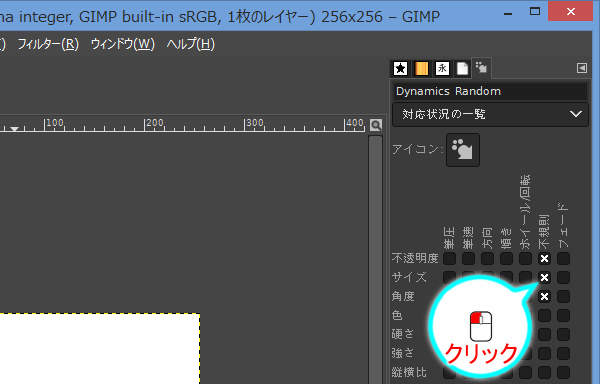Click the white canvas image area
Viewport: 600px width, 384px height.
pos(99,349)
